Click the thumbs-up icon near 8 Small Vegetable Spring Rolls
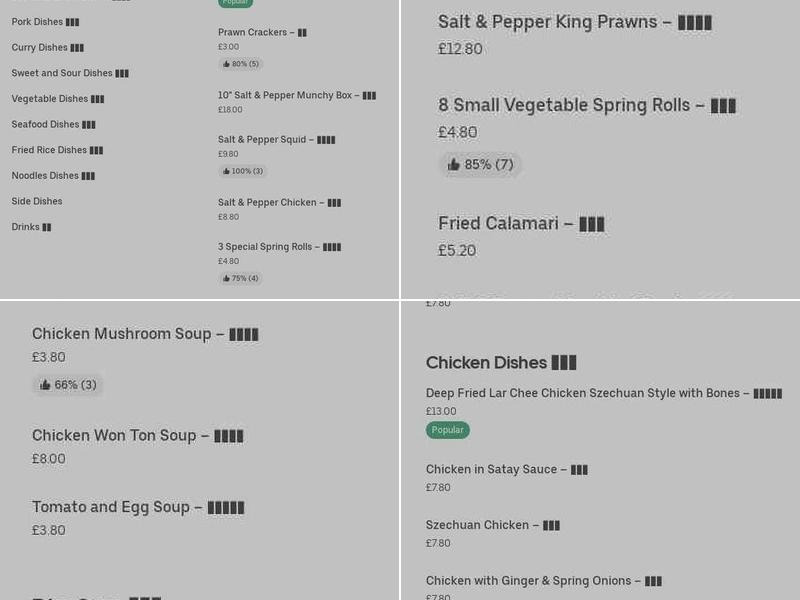This screenshot has width=800, height=600. tap(454, 164)
